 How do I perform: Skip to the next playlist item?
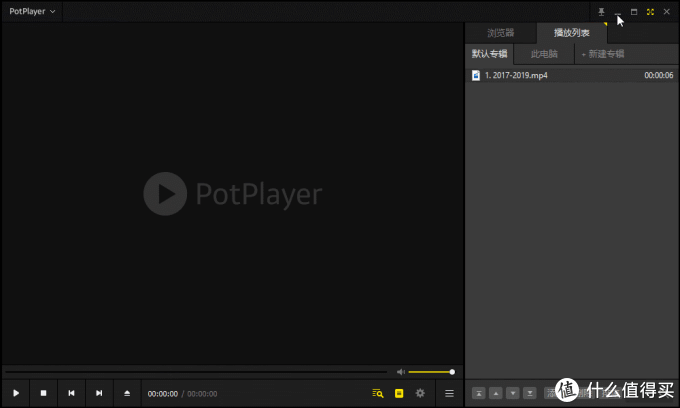[x=99, y=393]
